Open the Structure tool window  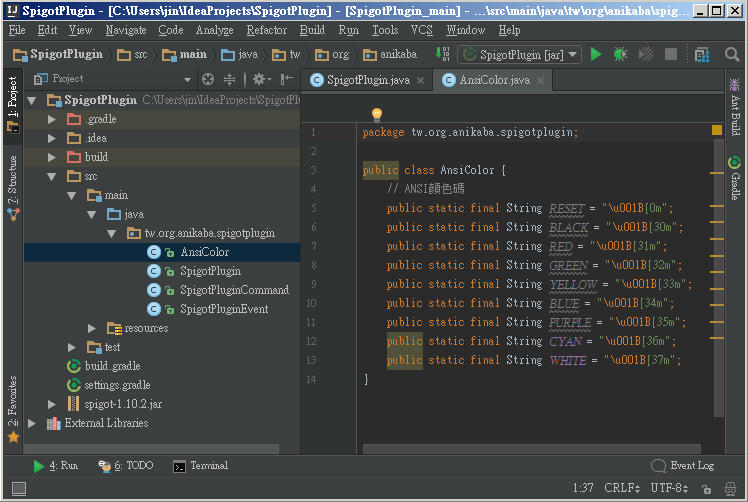[12, 188]
